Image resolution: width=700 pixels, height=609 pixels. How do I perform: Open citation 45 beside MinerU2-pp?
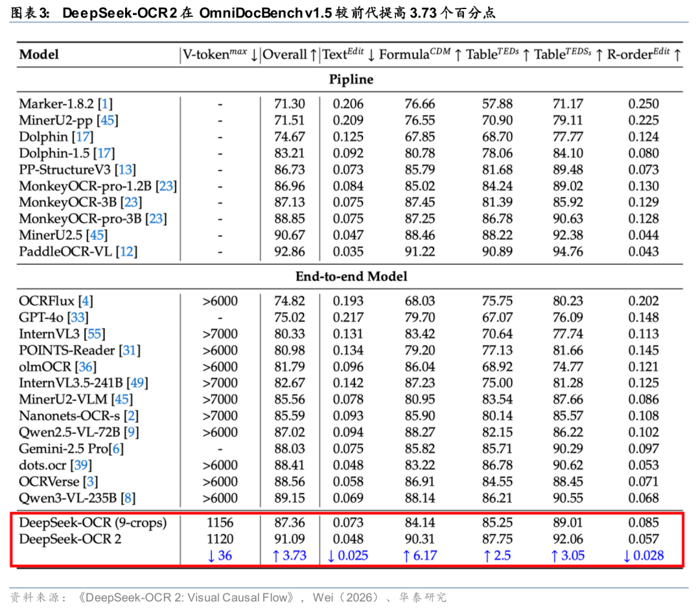[x=108, y=121]
